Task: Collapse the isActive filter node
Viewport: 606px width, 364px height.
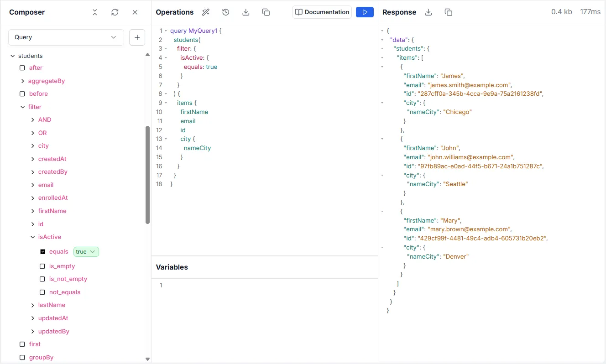Action: coord(33,237)
